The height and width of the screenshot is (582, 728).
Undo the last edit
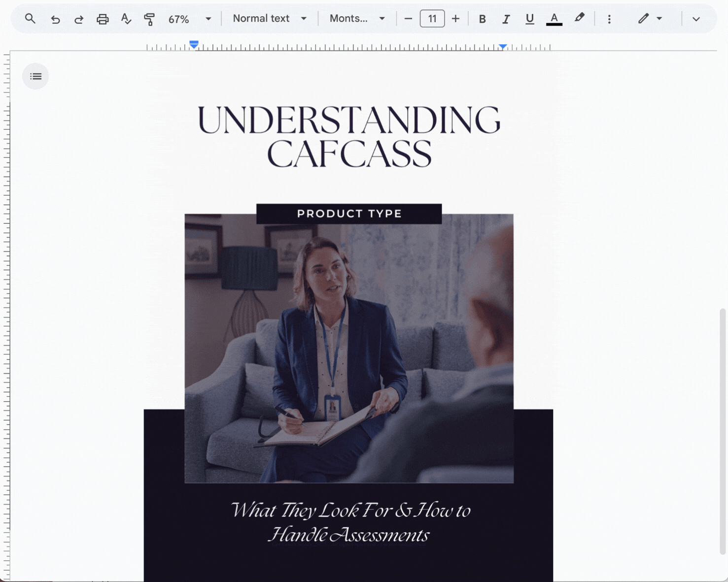[x=55, y=18]
